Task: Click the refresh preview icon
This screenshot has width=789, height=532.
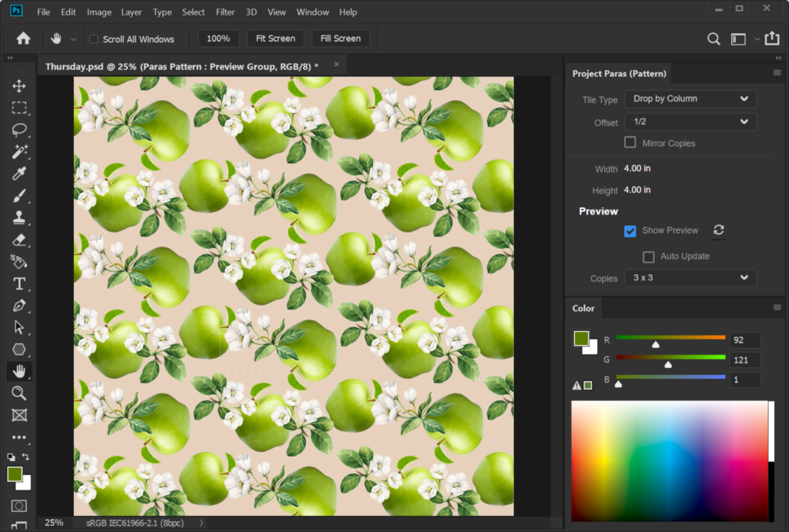Action: (719, 229)
